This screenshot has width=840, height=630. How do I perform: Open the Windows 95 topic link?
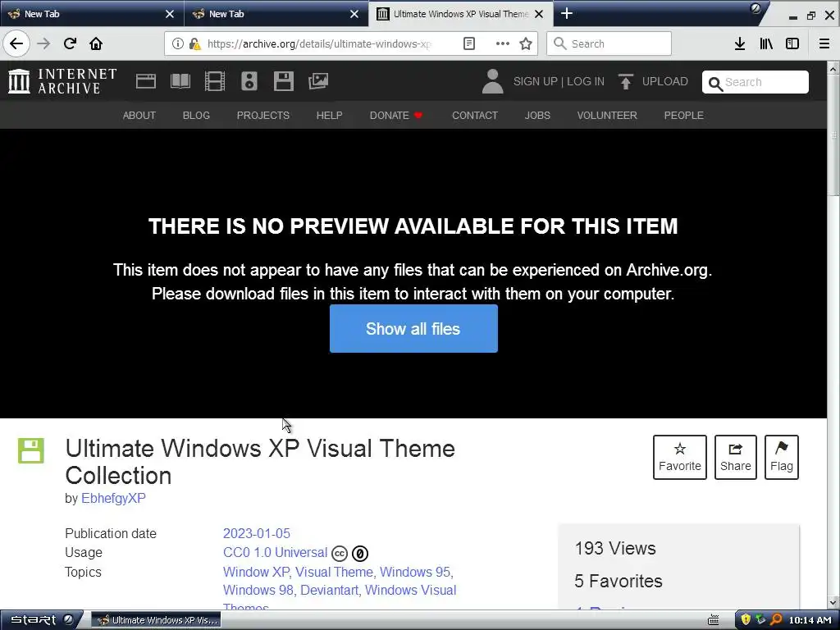415,572
